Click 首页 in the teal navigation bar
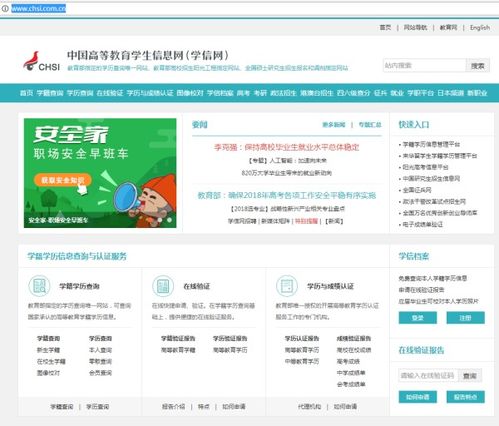Viewport: 499px width, 426px height. (26, 93)
